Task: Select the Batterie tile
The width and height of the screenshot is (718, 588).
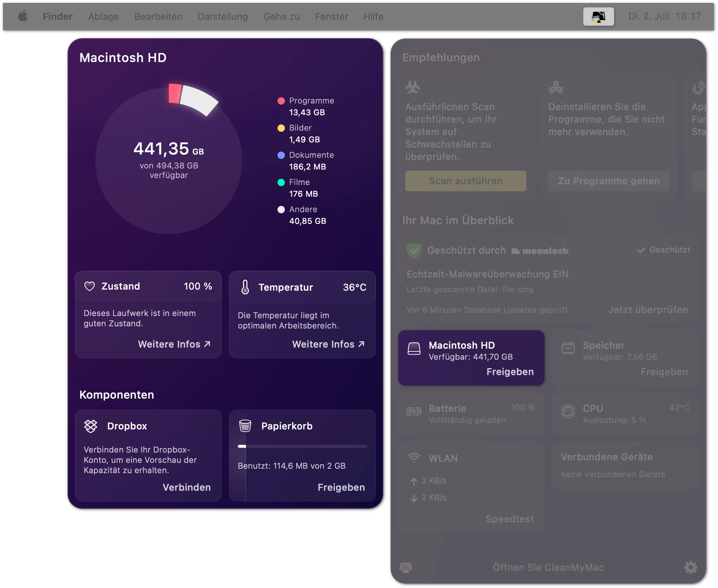Action: click(x=471, y=414)
